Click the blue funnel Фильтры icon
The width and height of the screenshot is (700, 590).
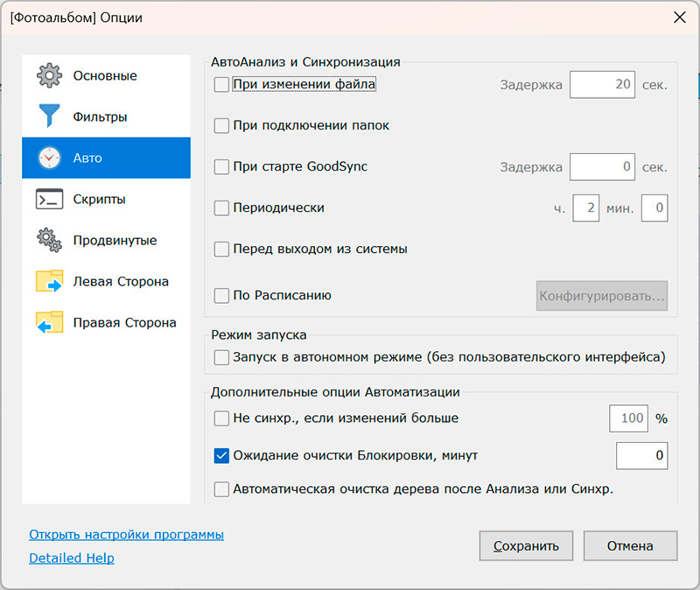[x=49, y=116]
